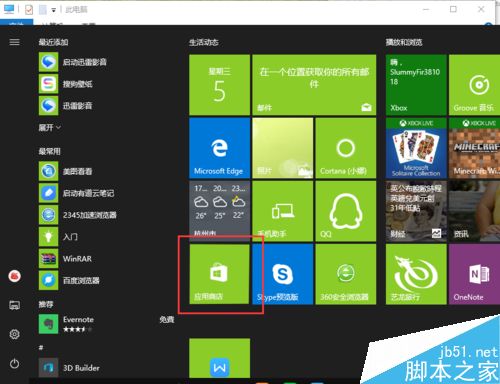Click the user account avatar icon

(x=14, y=276)
